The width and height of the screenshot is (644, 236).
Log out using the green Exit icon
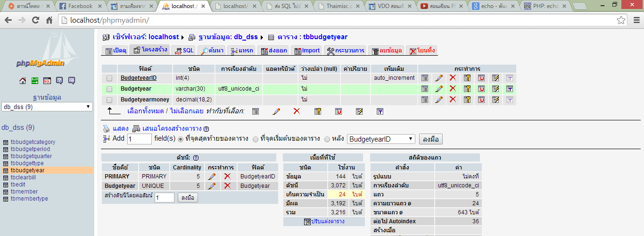[35, 81]
